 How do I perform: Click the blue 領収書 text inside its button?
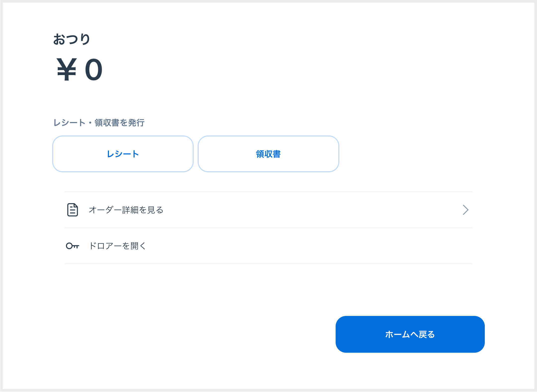pyautogui.click(x=268, y=154)
